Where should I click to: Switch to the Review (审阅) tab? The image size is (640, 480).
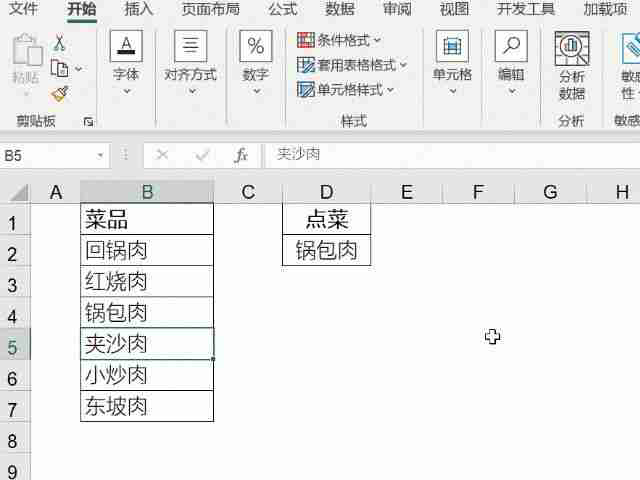[x=397, y=9]
